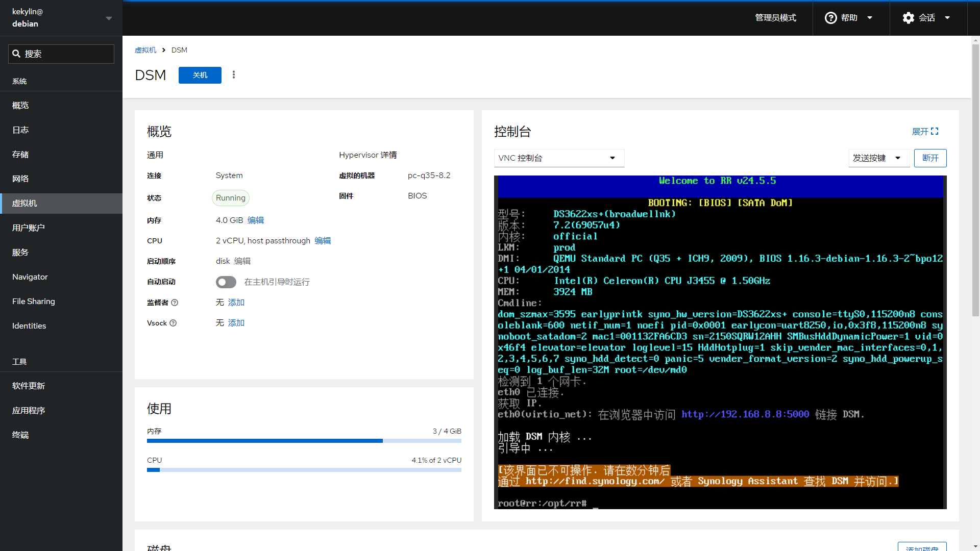Open Terminal in the sidebar
Viewport: 980px width, 551px height.
(x=61, y=435)
